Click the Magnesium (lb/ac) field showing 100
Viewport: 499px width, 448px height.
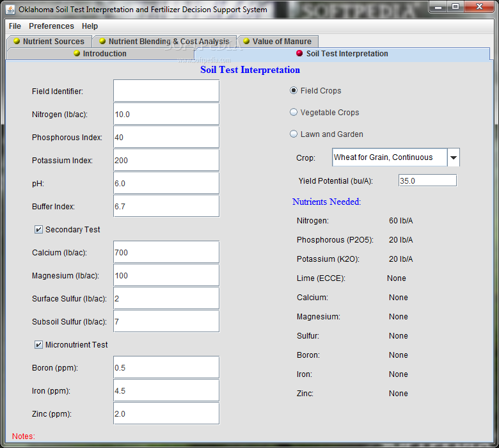pyautogui.click(x=166, y=275)
